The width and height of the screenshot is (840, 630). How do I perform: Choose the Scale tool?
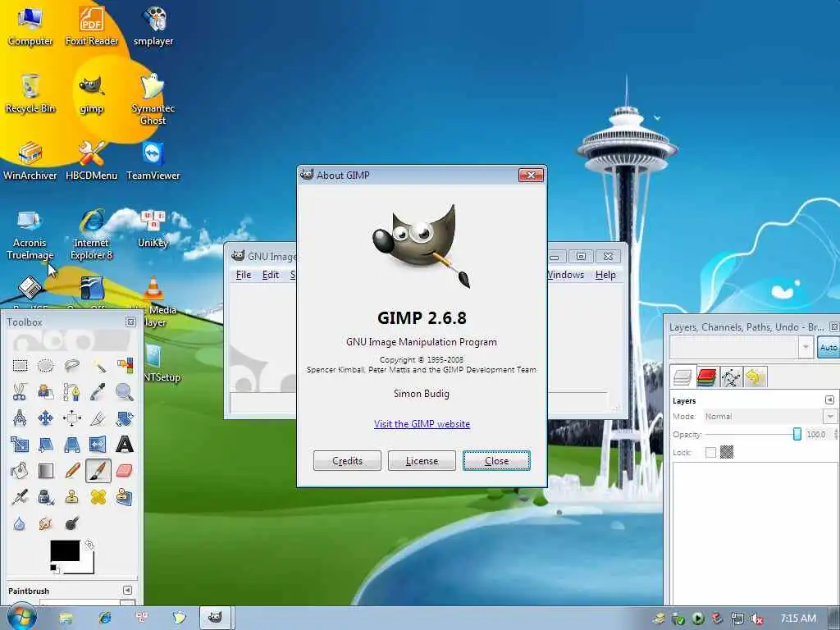tap(20, 444)
